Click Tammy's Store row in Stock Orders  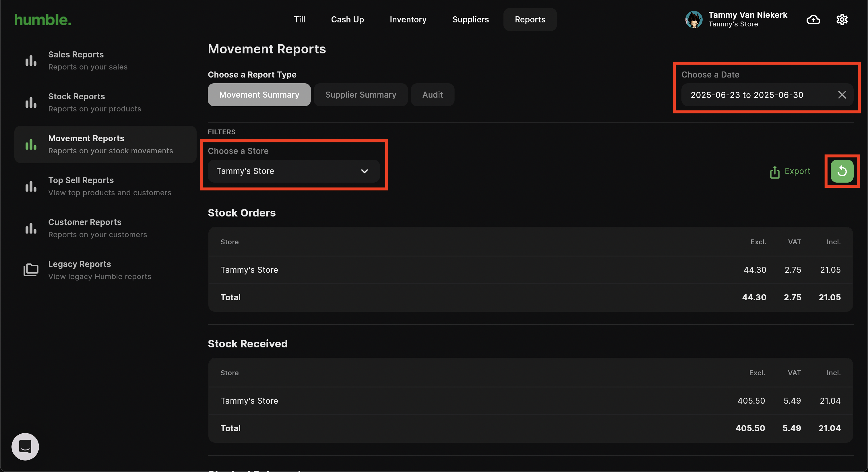pyautogui.click(x=530, y=270)
